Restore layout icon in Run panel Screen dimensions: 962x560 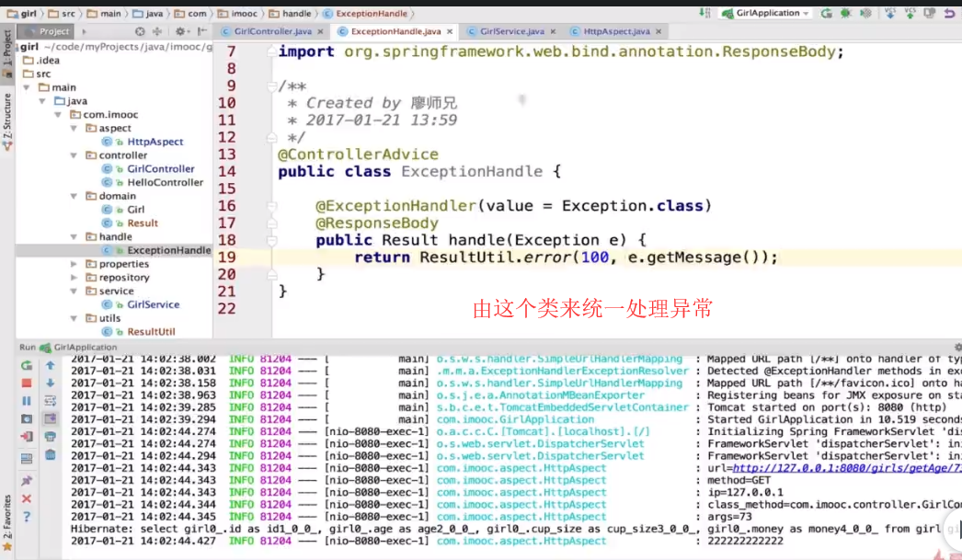[x=27, y=458]
